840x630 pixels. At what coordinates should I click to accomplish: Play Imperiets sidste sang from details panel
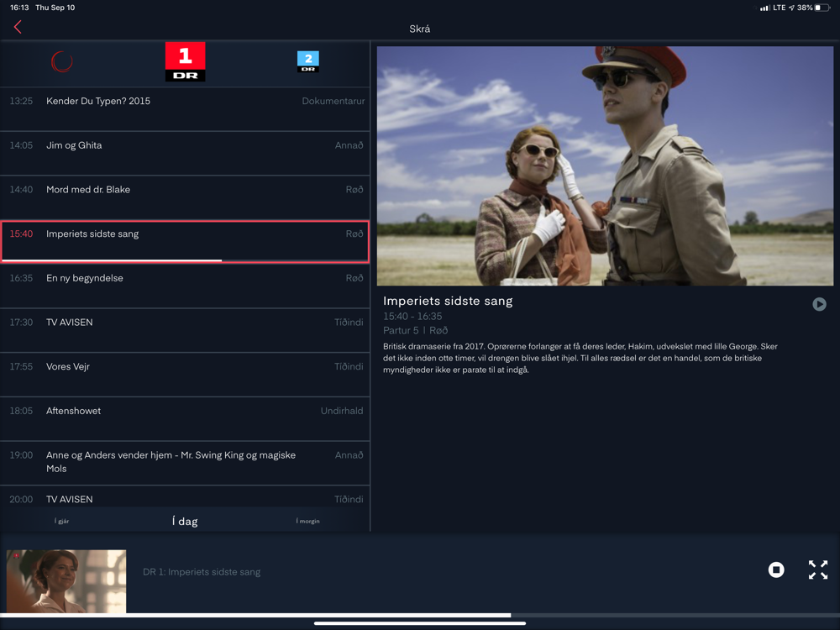819,304
